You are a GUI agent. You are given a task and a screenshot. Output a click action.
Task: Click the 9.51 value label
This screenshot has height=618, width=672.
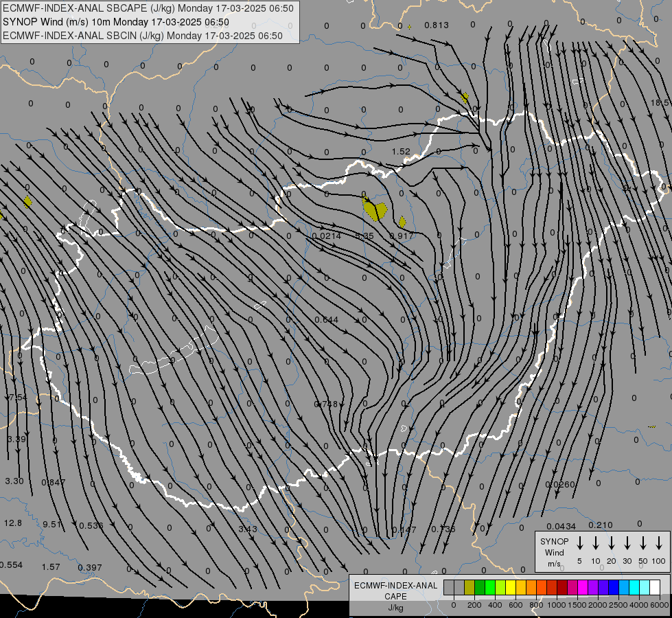pos(52,524)
